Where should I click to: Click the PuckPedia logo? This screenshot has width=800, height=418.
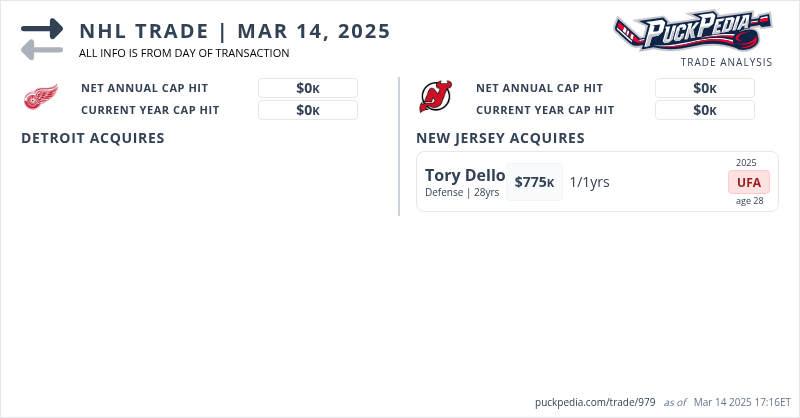692,31
